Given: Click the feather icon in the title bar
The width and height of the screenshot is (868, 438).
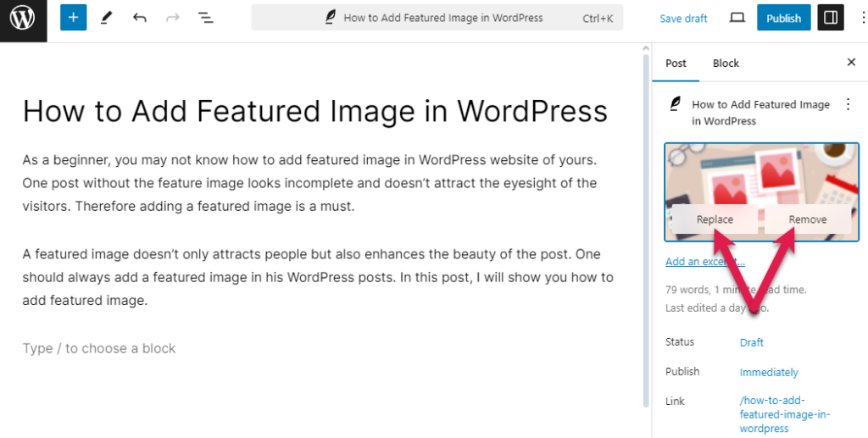Looking at the screenshot, I should click(x=330, y=18).
